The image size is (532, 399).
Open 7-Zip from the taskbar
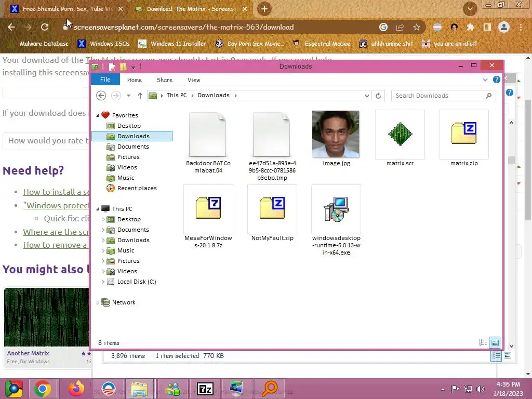[205, 389]
